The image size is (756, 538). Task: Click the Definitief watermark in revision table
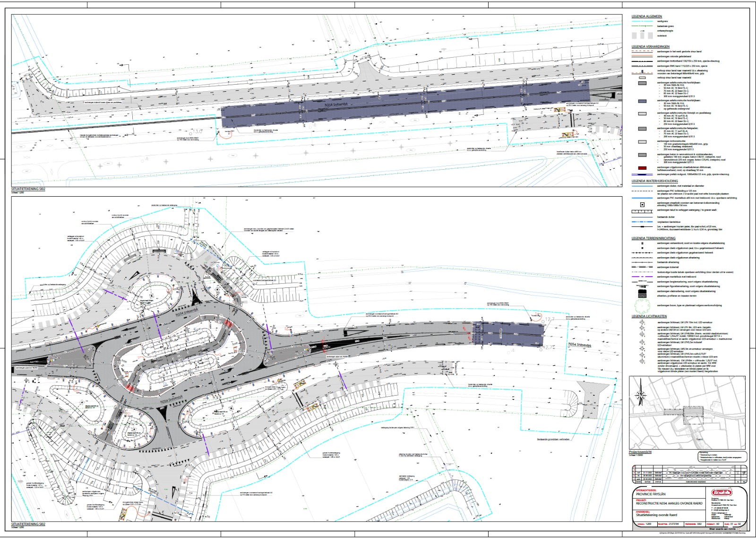tap(700, 472)
